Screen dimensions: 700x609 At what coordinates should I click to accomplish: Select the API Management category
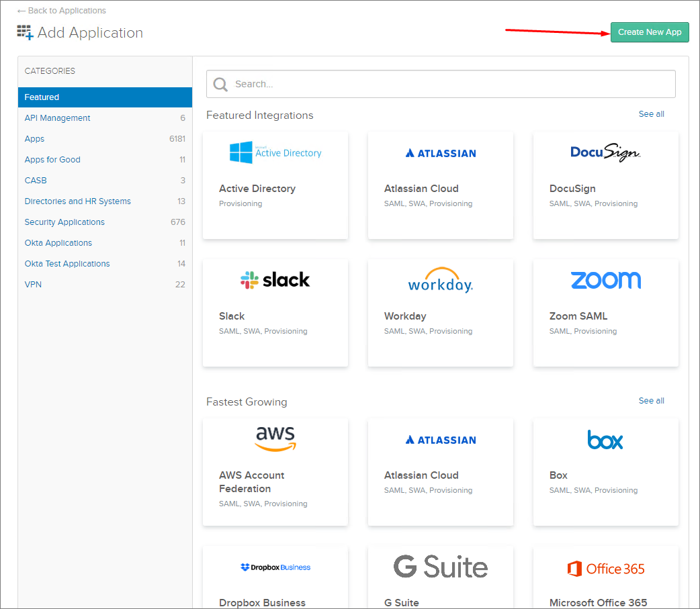click(105, 118)
